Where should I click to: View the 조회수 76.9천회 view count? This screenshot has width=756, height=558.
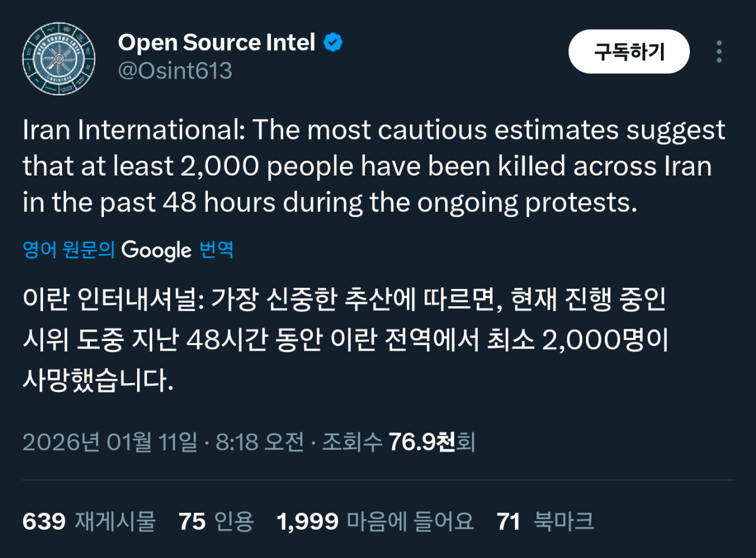click(x=398, y=442)
